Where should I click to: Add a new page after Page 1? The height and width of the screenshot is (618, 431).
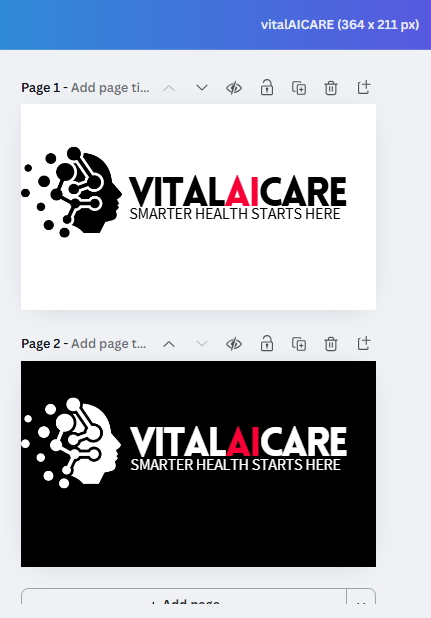coord(364,87)
